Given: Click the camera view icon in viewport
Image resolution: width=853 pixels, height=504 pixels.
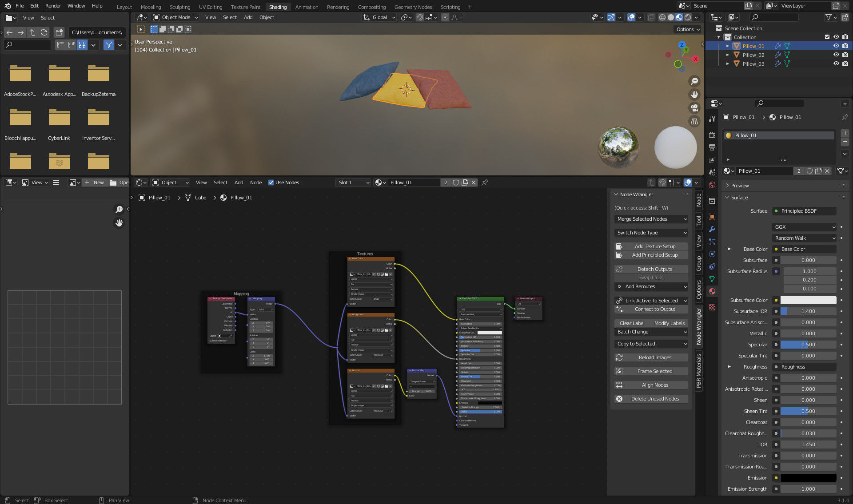Looking at the screenshot, I should pyautogui.click(x=694, y=108).
